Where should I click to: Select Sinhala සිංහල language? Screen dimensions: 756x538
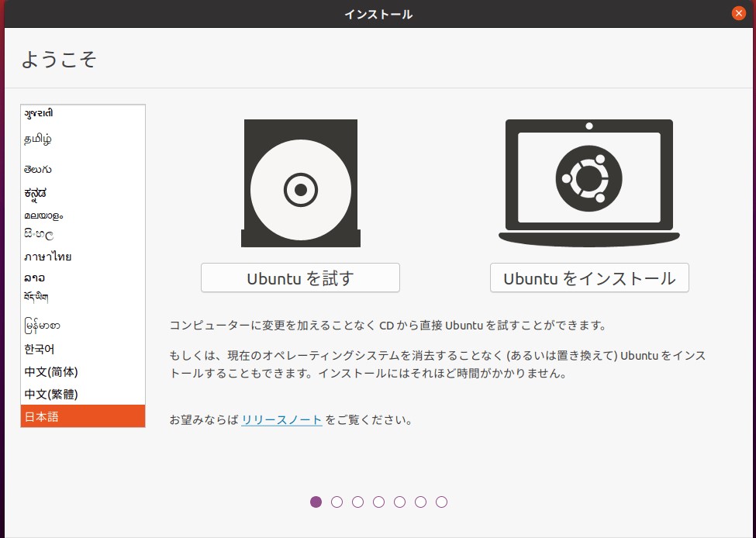coord(83,235)
